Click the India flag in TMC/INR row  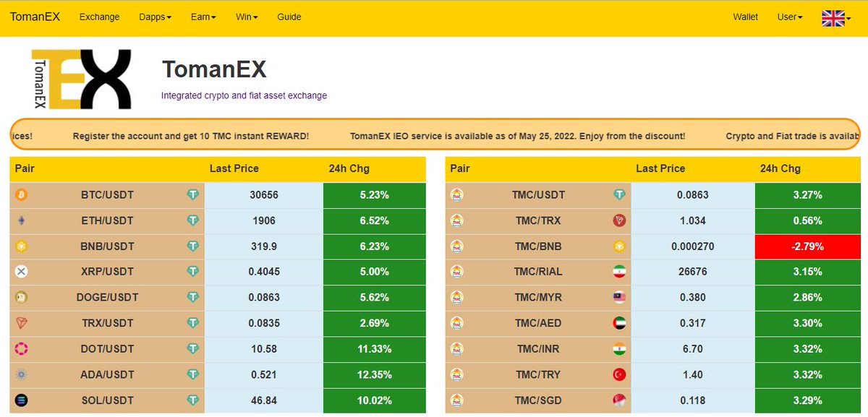[x=619, y=349]
